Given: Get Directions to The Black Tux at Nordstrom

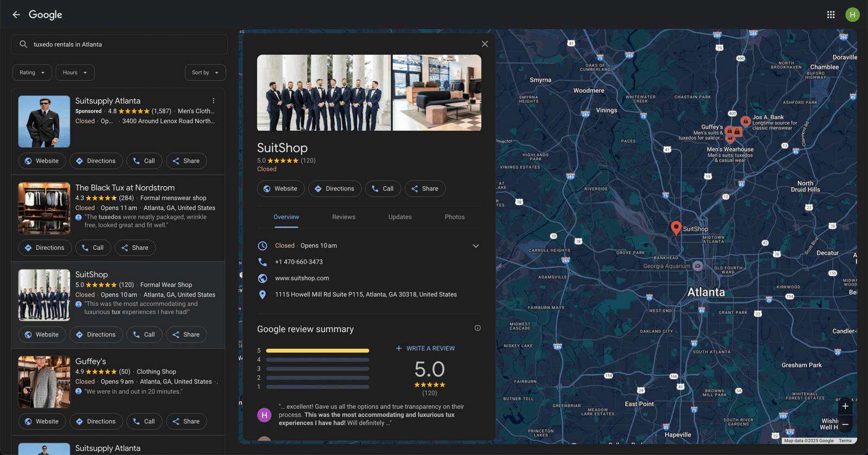Looking at the screenshot, I should pos(45,248).
